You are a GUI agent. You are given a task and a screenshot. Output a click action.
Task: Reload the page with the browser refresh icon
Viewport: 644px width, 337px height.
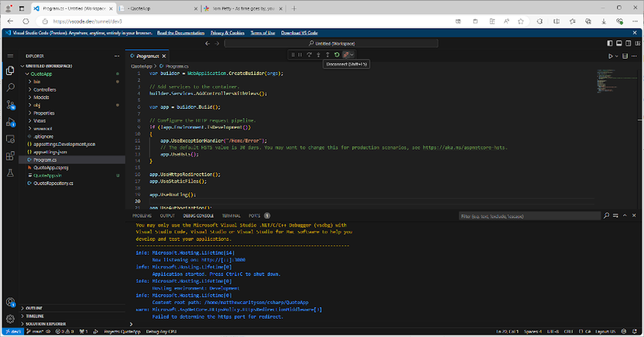pyautogui.click(x=26, y=21)
